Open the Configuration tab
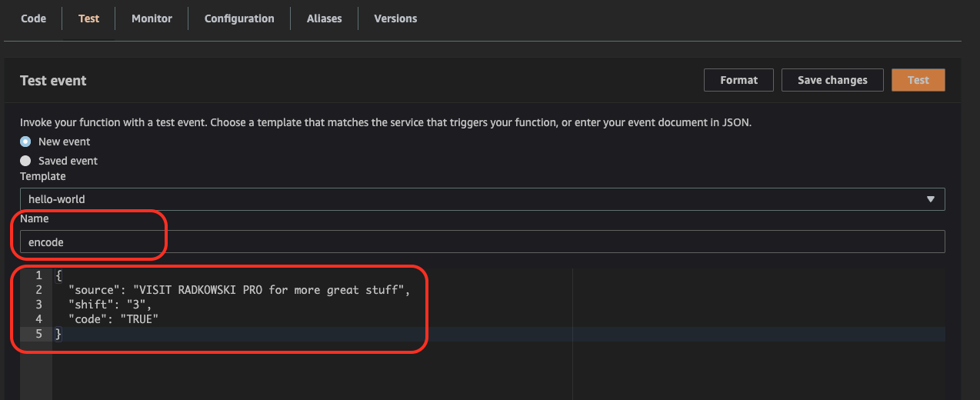Image resolution: width=980 pixels, height=400 pixels. pyautogui.click(x=239, y=18)
